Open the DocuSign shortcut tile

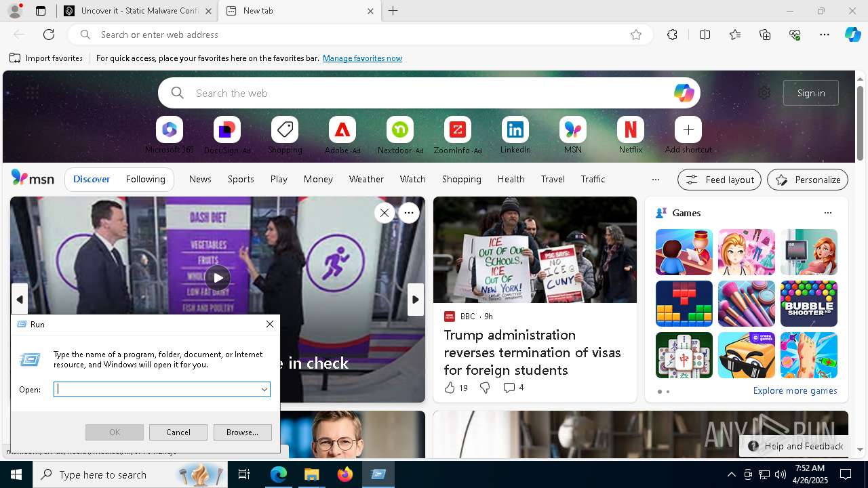227,129
